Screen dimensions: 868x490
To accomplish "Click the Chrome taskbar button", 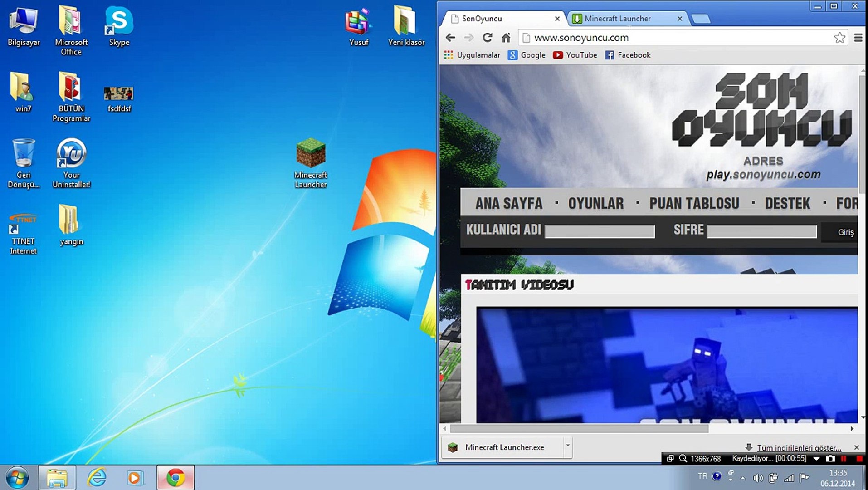I will [176, 478].
